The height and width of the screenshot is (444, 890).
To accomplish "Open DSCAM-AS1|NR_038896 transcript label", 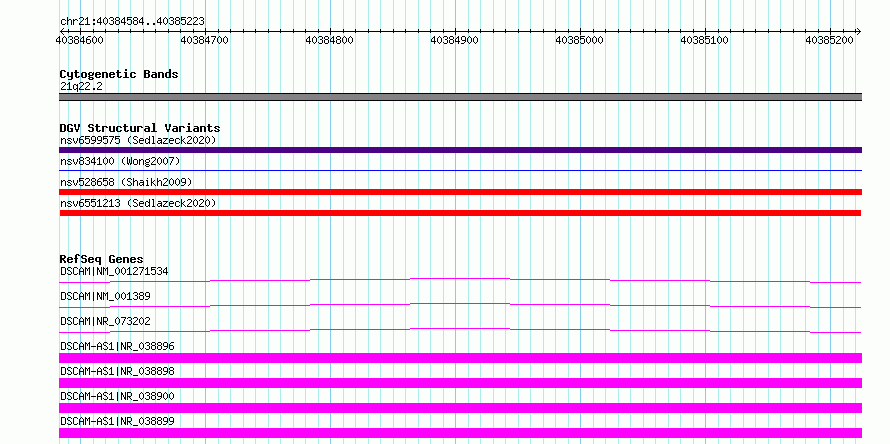I will coord(117,346).
